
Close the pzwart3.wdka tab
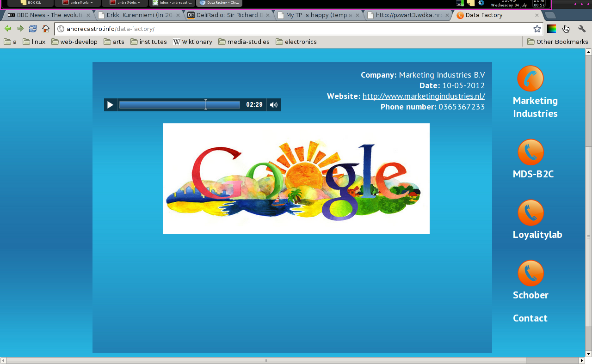(x=447, y=15)
